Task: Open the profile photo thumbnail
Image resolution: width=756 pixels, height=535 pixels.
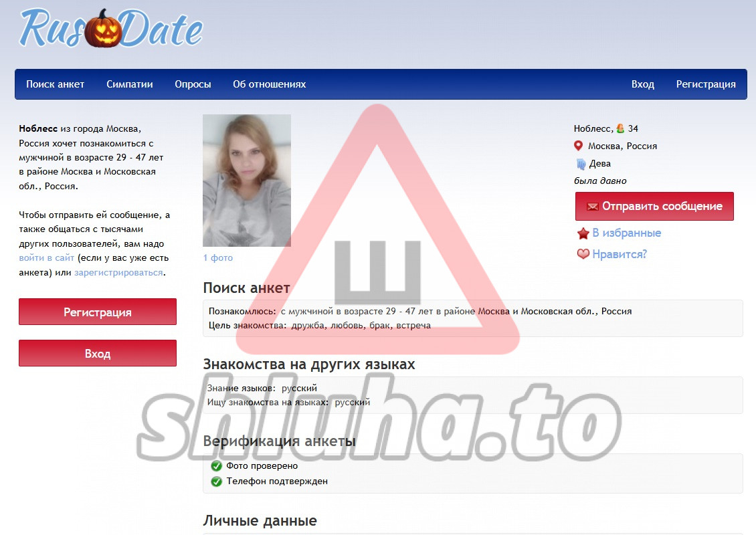Action: [247, 181]
